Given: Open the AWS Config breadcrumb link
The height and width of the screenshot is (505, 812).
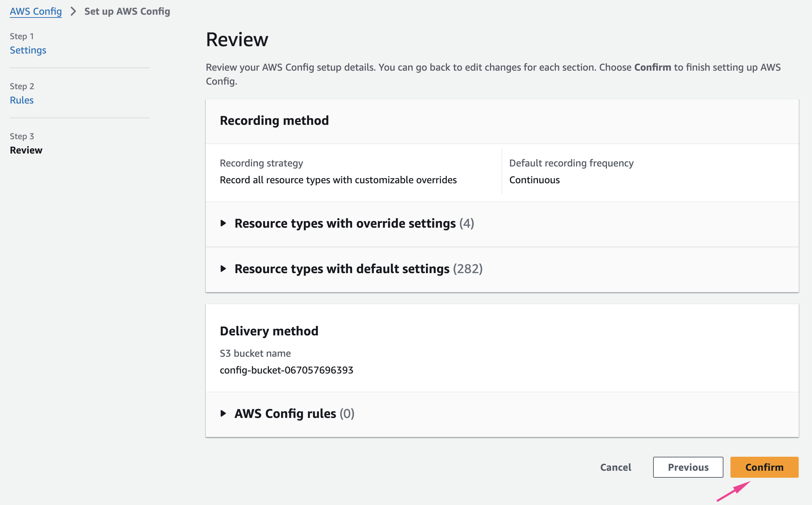Looking at the screenshot, I should coord(36,12).
